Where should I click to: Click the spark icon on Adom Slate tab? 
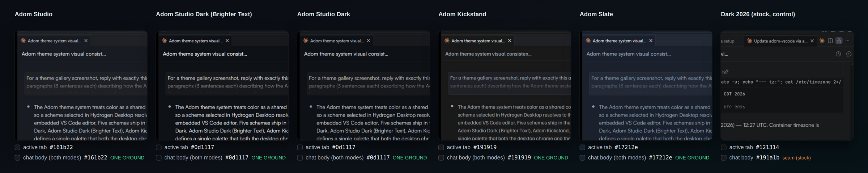[x=588, y=41]
